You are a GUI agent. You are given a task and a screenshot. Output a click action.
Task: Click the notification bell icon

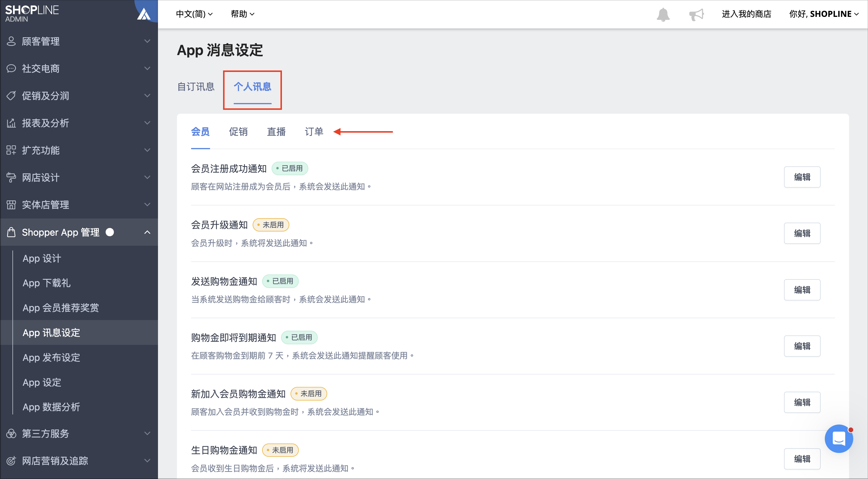click(x=663, y=15)
